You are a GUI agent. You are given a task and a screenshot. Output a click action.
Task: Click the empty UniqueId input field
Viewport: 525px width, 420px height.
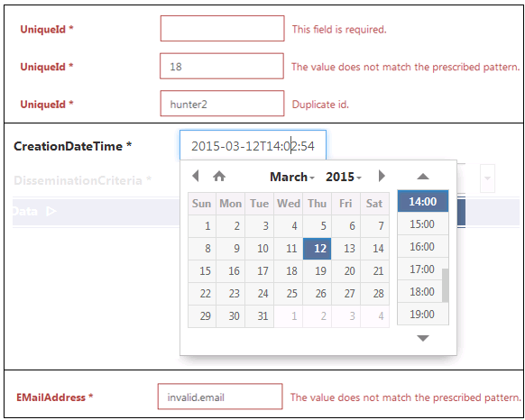222,29
